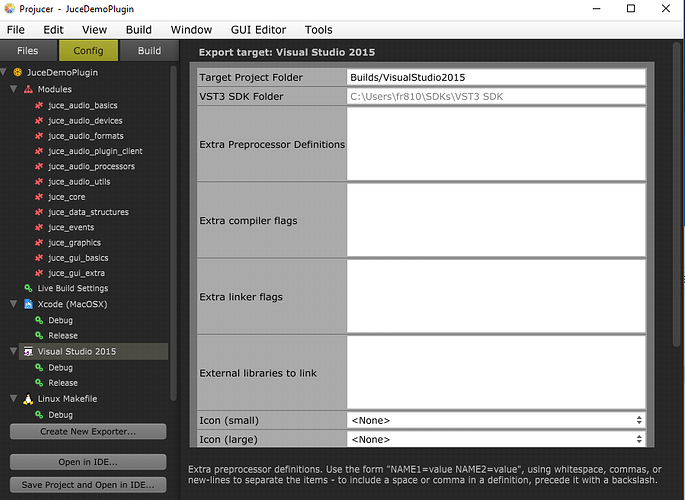Click the Linux Makefile penguin icon
Image resolution: width=685 pixels, height=500 pixels.
click(x=28, y=399)
